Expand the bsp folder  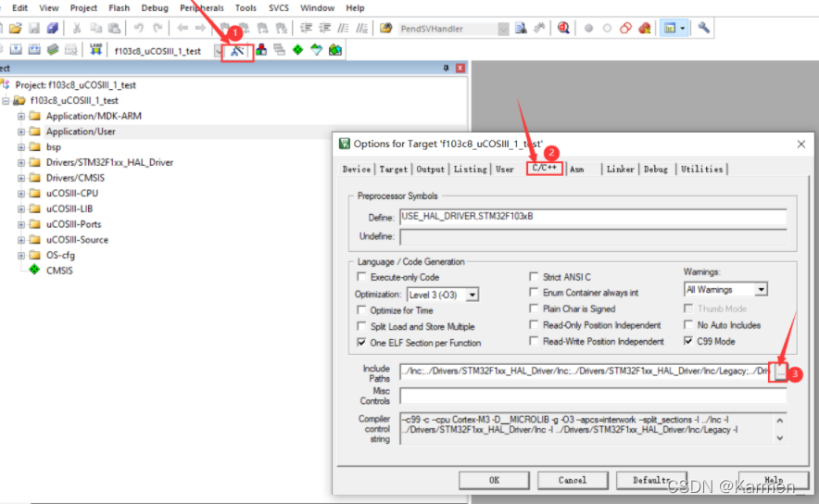pyautogui.click(x=21, y=147)
